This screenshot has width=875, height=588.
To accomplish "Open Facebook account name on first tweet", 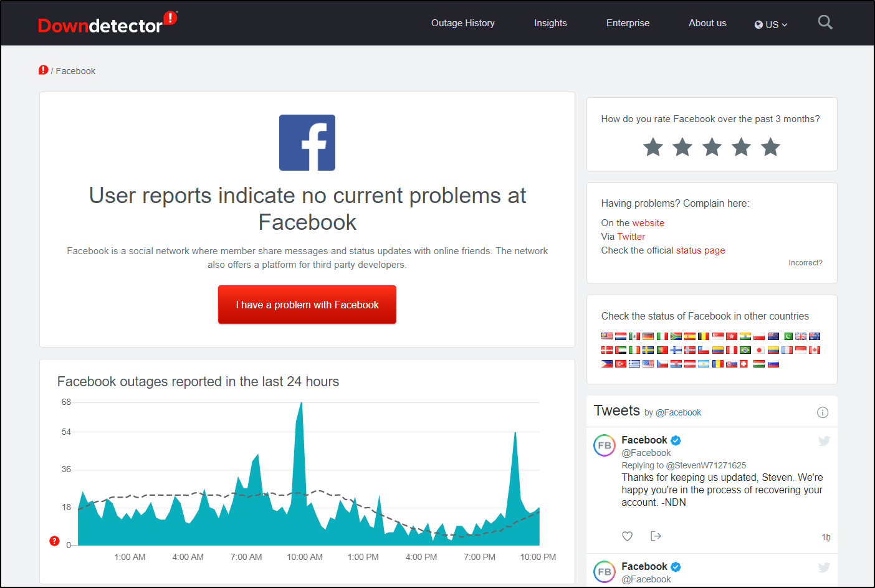I will point(644,440).
